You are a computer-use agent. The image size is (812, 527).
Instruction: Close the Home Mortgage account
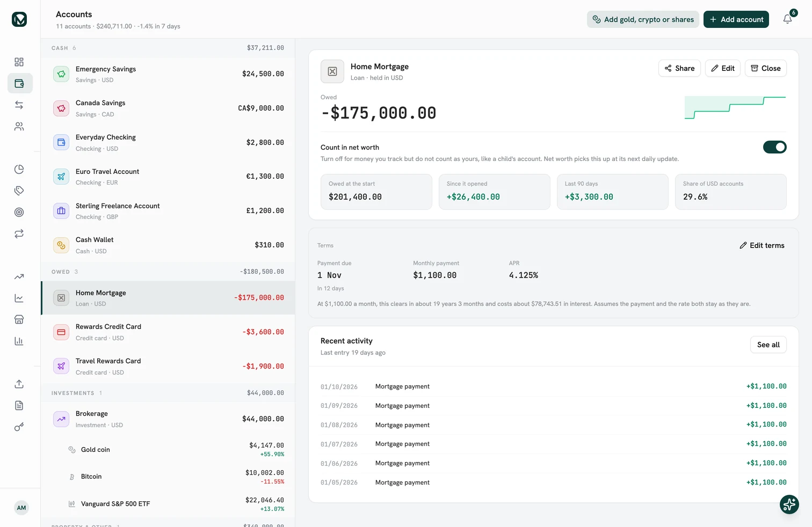(766, 68)
